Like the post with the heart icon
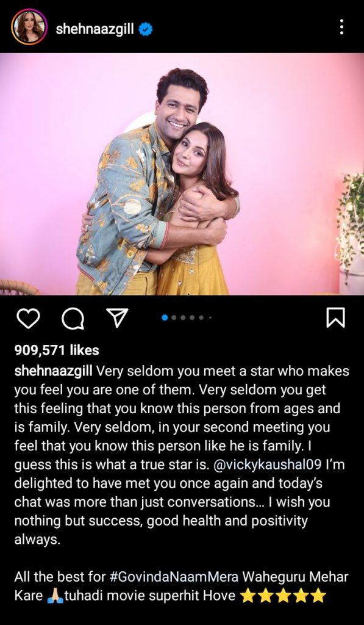Viewport: 364px width, 625px height. click(28, 319)
